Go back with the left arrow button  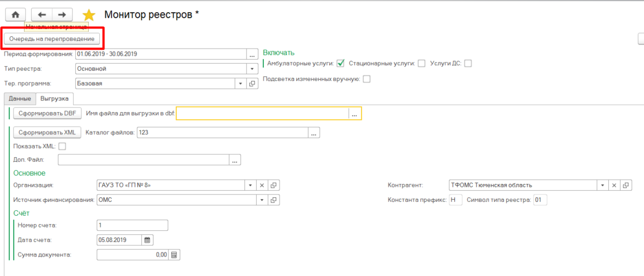(x=42, y=14)
